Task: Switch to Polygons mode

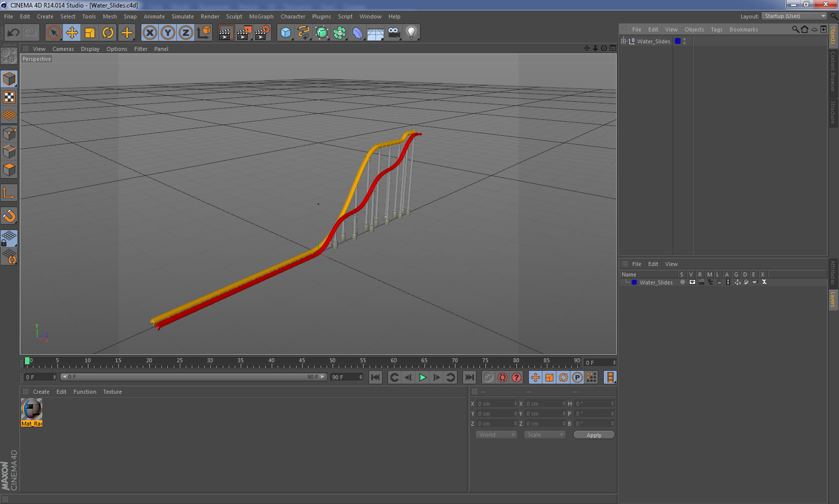Action: coord(9,170)
